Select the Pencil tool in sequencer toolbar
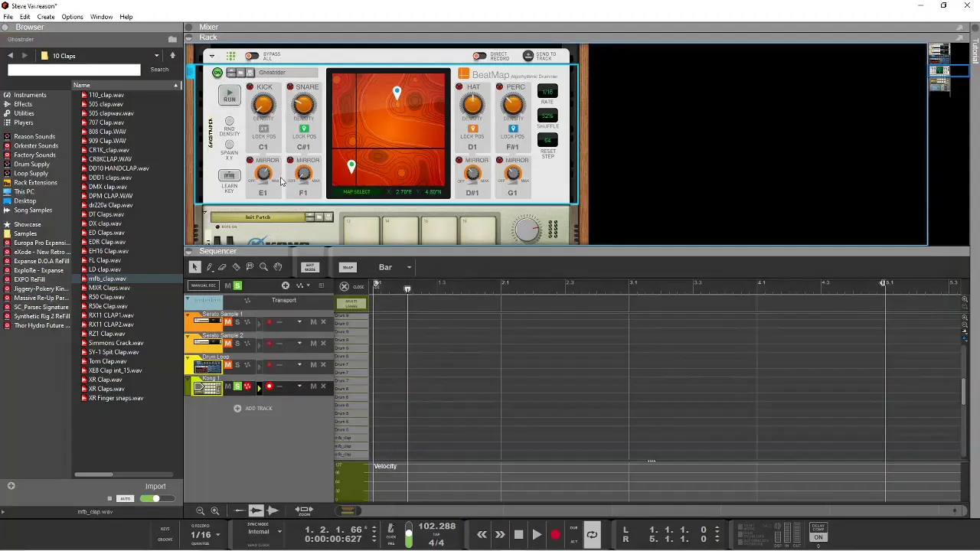The width and height of the screenshot is (980, 551). (209, 267)
